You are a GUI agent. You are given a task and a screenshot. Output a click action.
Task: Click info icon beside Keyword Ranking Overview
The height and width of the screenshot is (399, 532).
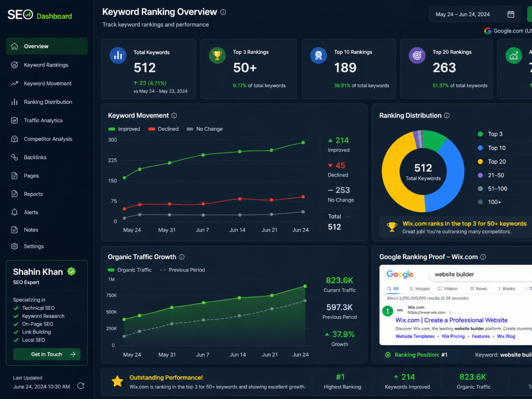[x=223, y=12]
